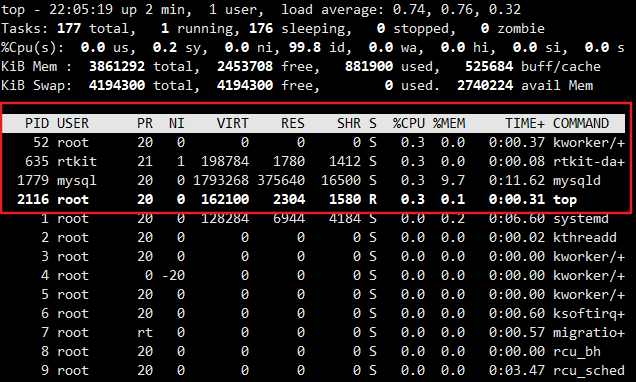Select the ksoftirq+ command entry

click(x=589, y=314)
